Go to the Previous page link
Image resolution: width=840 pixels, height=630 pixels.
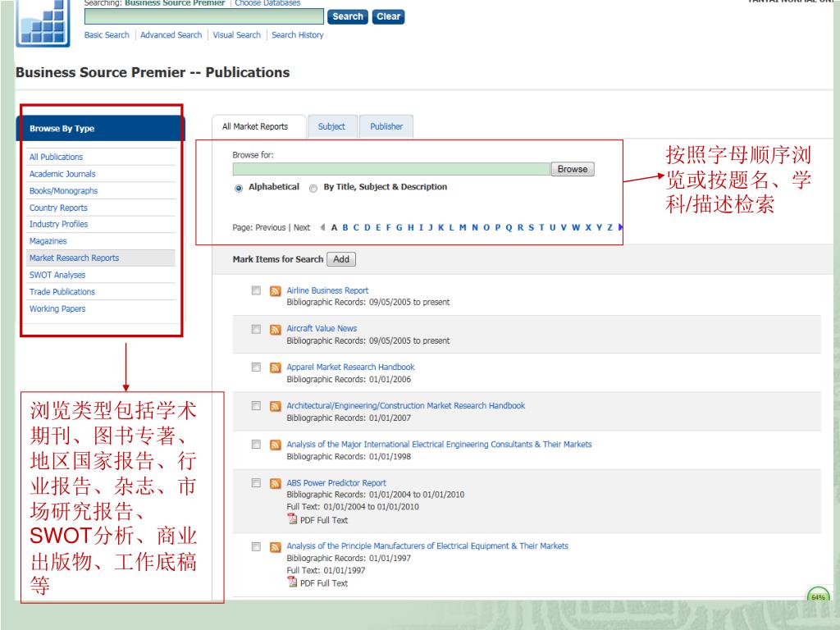pyautogui.click(x=270, y=228)
